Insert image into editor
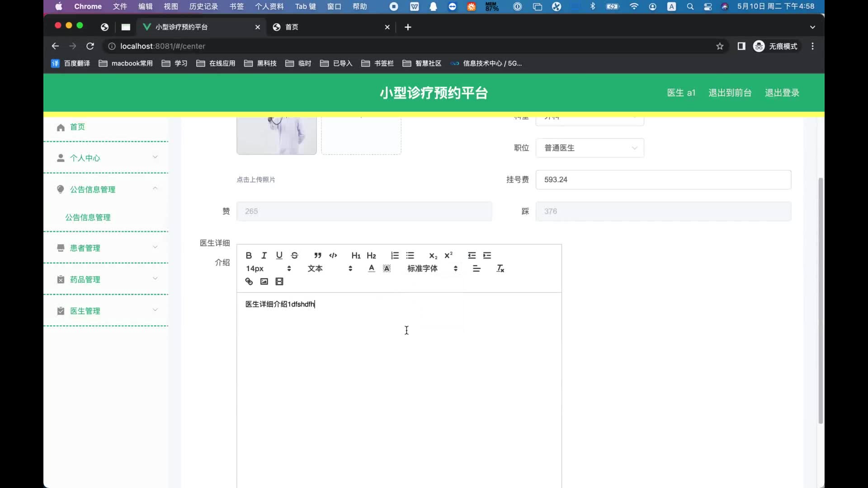 tap(264, 282)
